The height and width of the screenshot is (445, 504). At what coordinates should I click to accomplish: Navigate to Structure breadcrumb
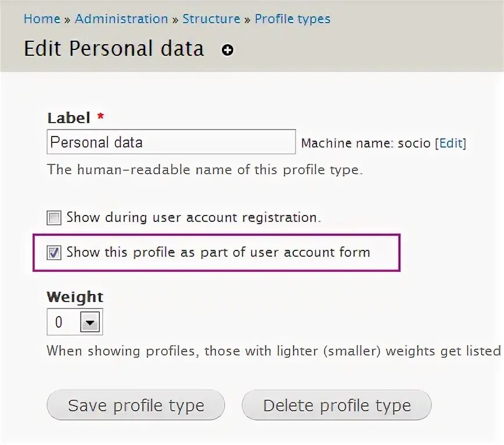pyautogui.click(x=211, y=19)
